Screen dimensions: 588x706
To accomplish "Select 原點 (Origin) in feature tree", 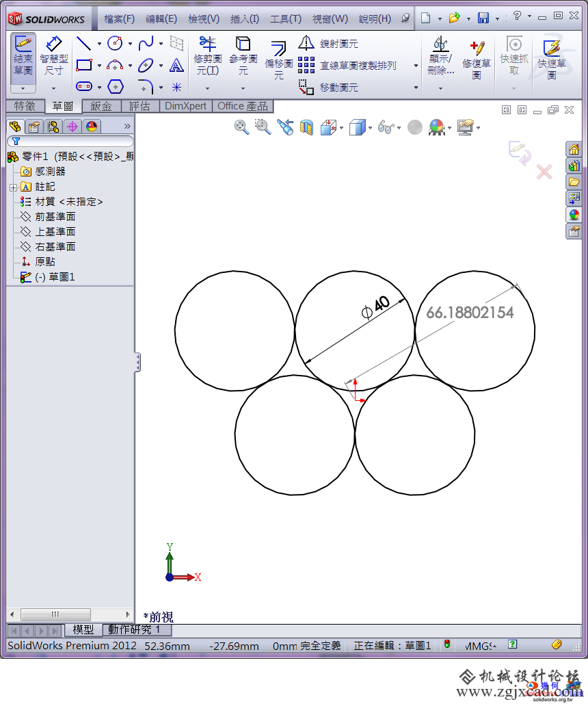I will (x=40, y=262).
